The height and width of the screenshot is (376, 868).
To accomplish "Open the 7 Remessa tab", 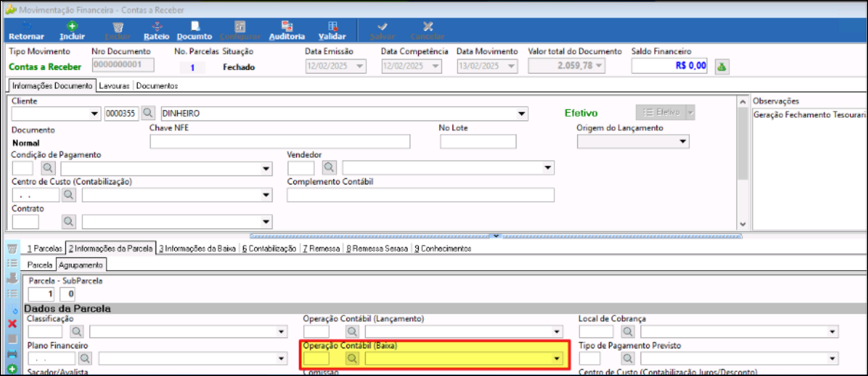I will [x=321, y=248].
